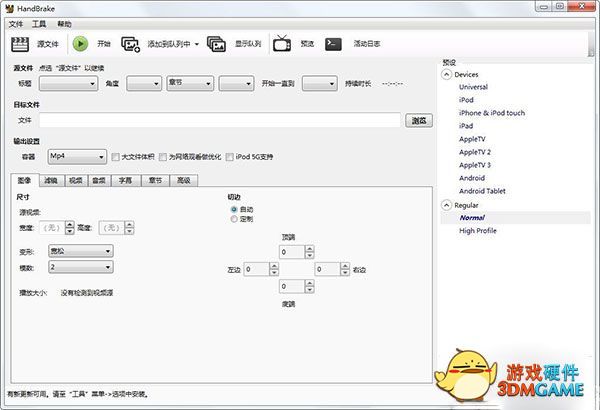Viewport: 600px width, 410px height.
Task: Switch to the 滤镜 tab
Action: point(51,181)
